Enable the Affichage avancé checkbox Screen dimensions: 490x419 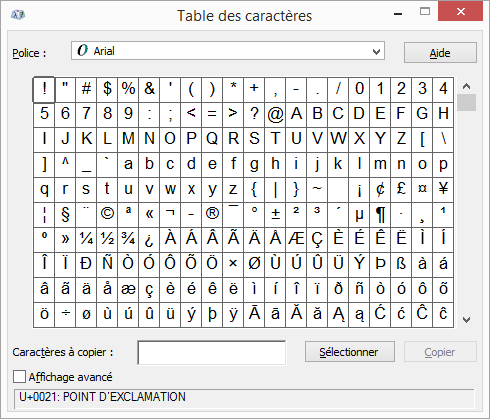(x=19, y=377)
